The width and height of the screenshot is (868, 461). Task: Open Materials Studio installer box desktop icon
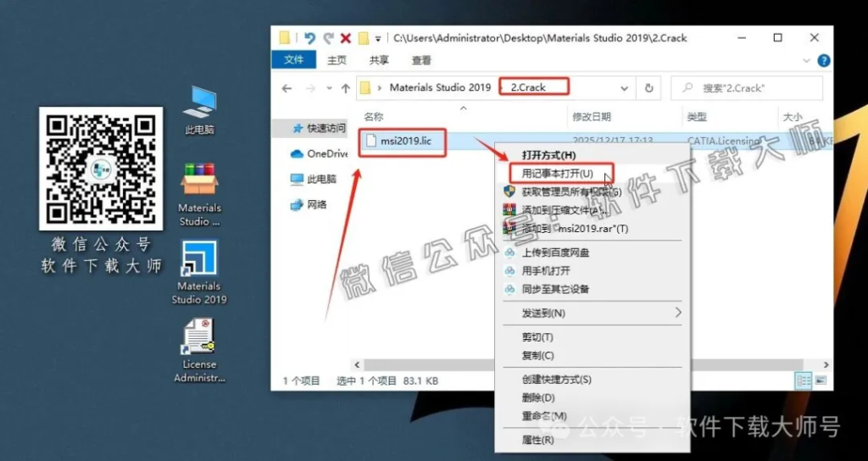click(199, 194)
